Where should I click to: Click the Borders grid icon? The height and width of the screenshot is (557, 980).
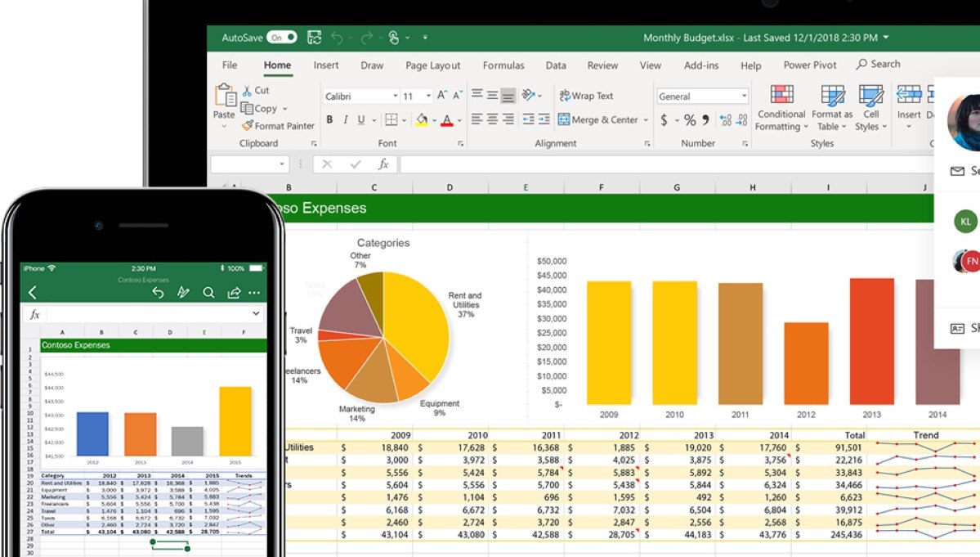coord(392,119)
